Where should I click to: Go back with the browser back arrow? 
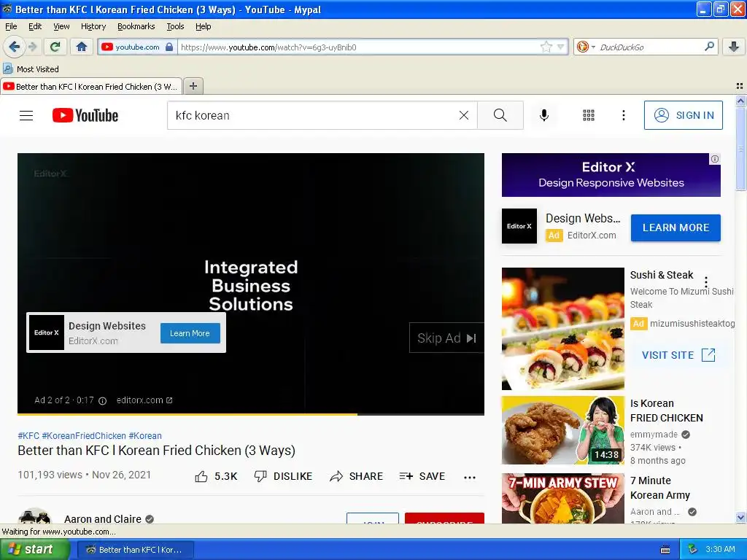point(14,47)
